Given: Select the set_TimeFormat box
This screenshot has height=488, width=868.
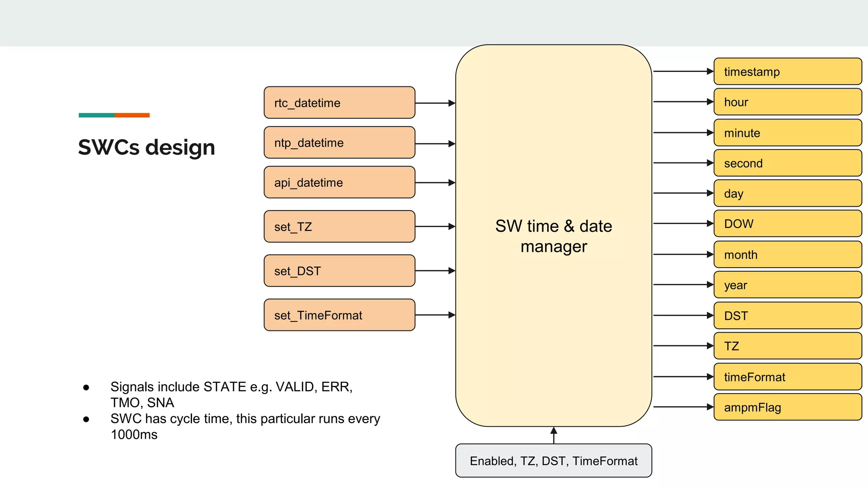Looking at the screenshot, I should point(339,315).
